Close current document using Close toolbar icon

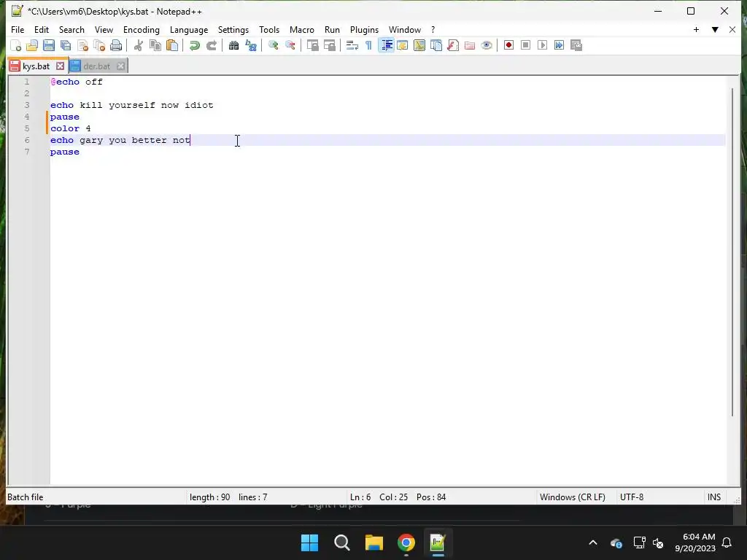click(82, 45)
